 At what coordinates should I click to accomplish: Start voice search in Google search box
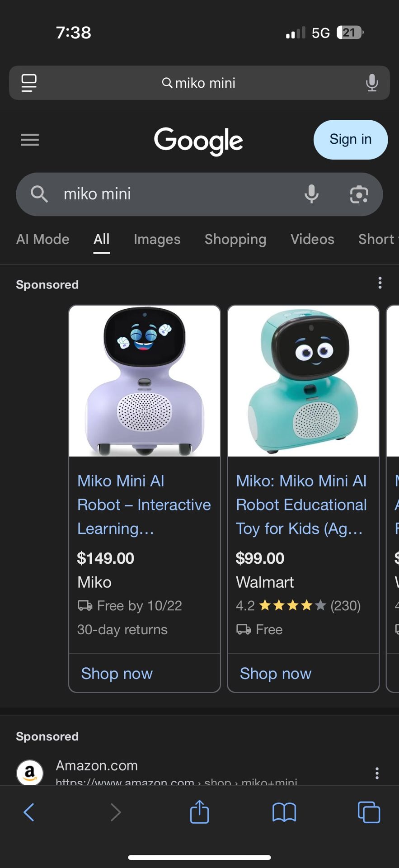311,194
